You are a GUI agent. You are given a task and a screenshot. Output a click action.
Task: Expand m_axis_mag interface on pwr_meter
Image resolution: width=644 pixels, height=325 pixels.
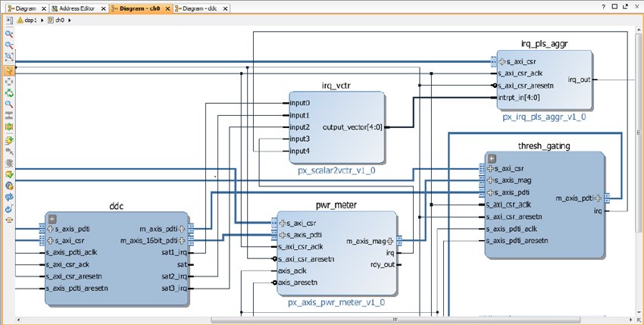(390, 241)
